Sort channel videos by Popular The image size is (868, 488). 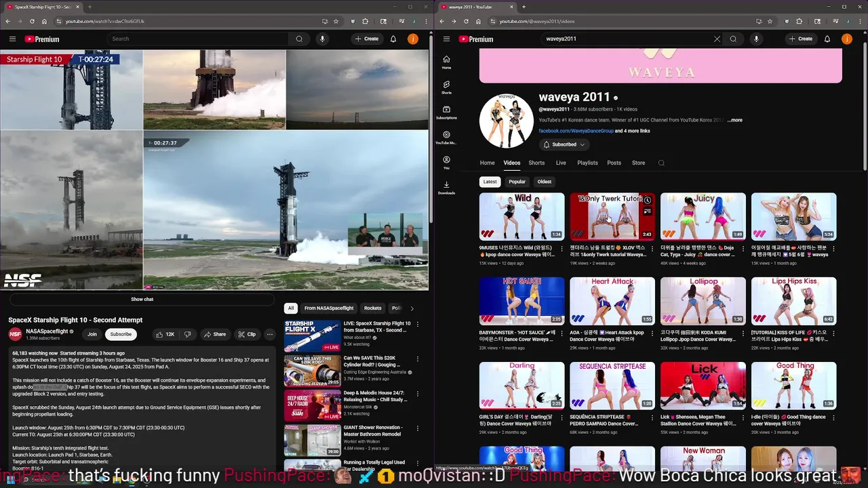point(517,182)
